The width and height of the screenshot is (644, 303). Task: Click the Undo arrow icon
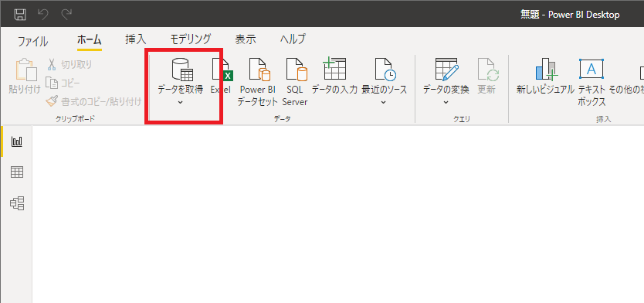(42, 15)
